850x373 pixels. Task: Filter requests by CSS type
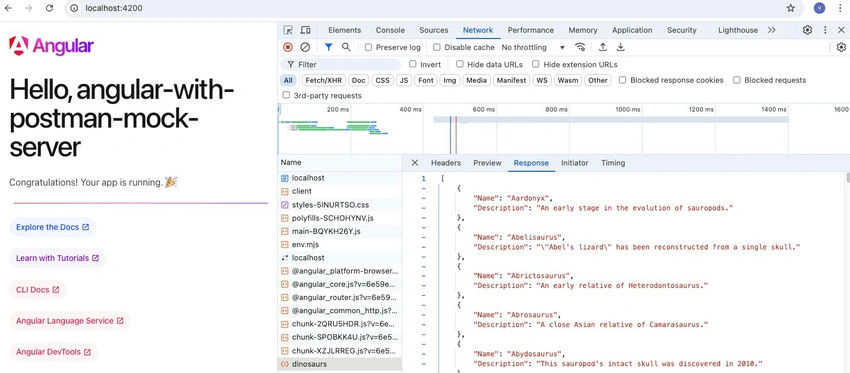383,80
